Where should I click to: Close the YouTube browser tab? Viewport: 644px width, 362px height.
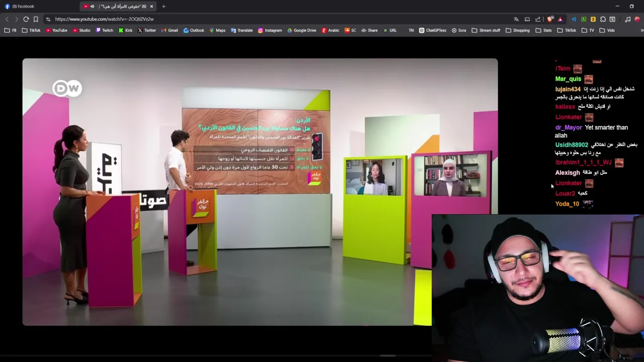pos(151,7)
